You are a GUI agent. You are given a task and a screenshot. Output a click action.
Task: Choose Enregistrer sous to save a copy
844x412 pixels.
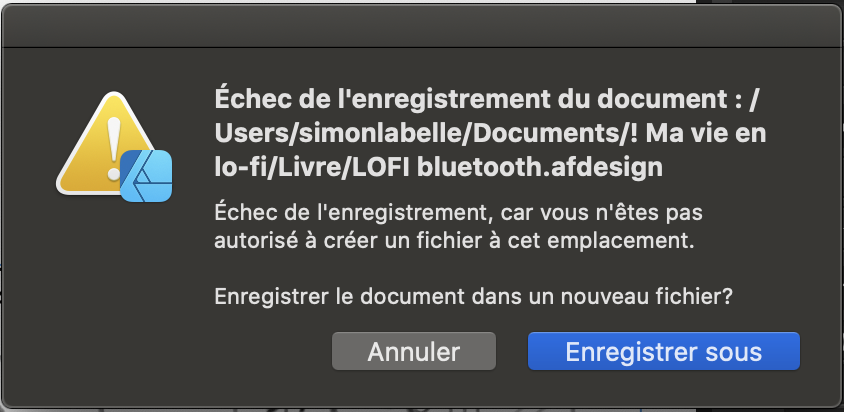(664, 351)
